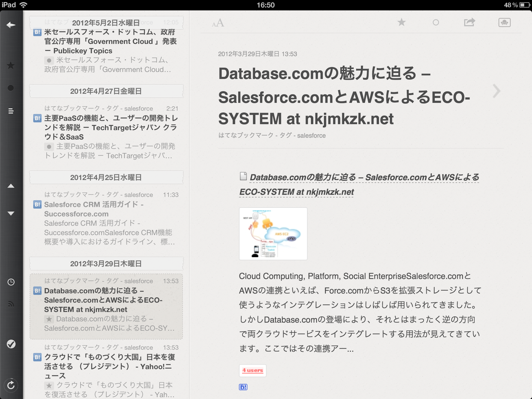Tap the battery indicator in status bar
532x399 pixels.
pyautogui.click(x=525, y=5)
